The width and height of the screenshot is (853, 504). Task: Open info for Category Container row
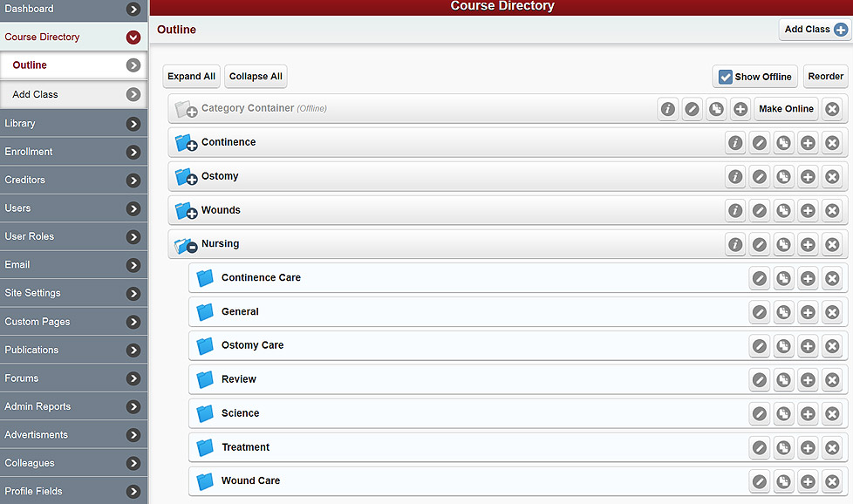667,109
